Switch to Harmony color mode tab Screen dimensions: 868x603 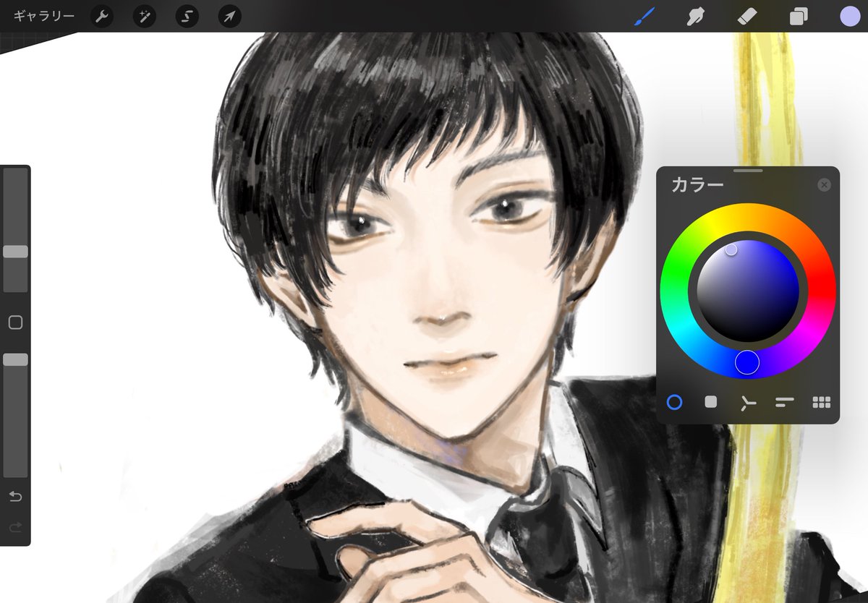[x=748, y=403]
